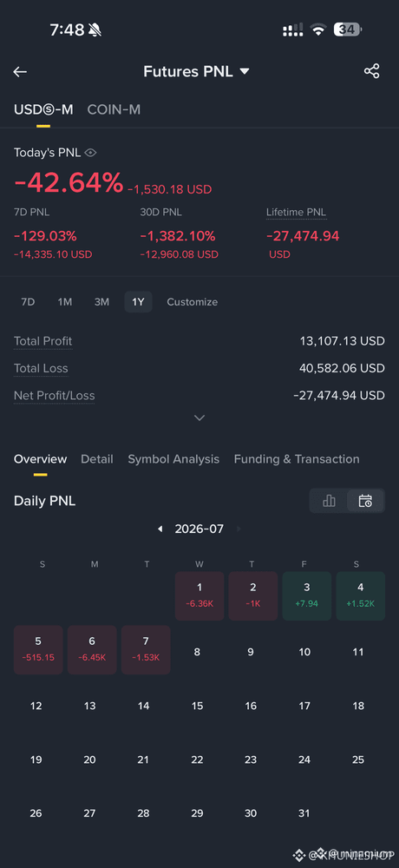The width and height of the screenshot is (399, 868).
Task: Expand profit details chevron
Action: click(x=199, y=418)
